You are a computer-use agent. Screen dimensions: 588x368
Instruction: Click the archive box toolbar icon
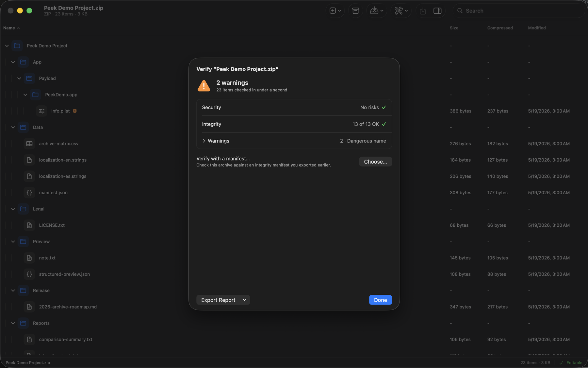355,11
